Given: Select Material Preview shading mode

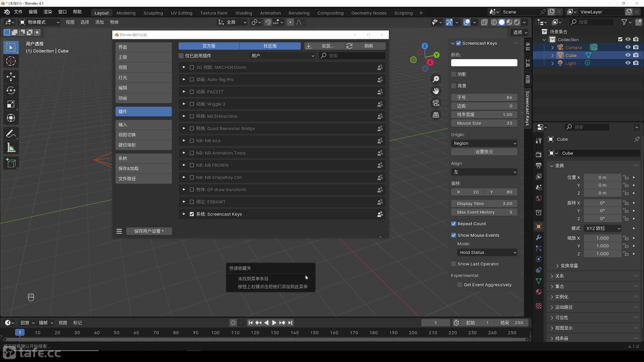Looking at the screenshot, I should click(509, 22).
